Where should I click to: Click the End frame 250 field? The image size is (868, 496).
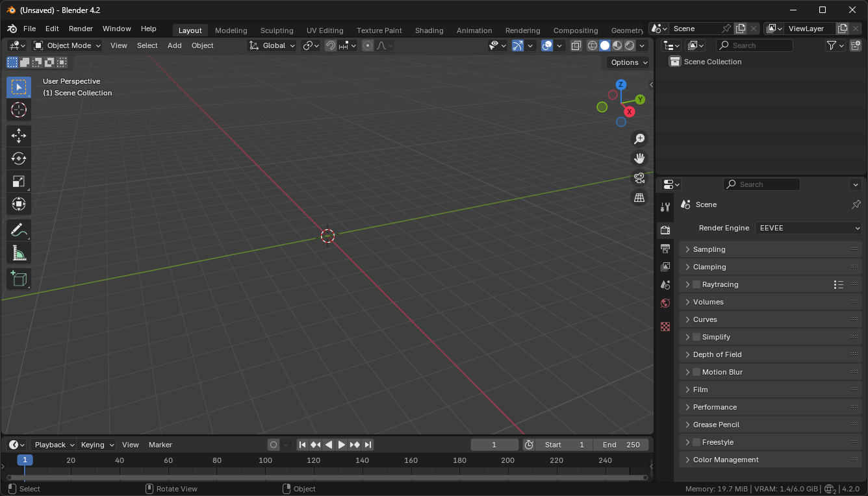(x=621, y=445)
